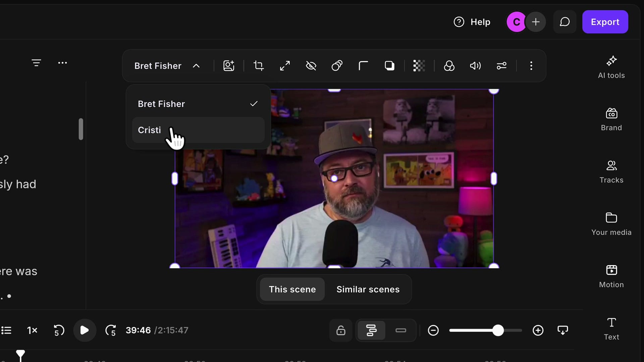This screenshot has width=644, height=362.
Task: Choose Bret Fisher in the dropdown list
Action: 198,104
